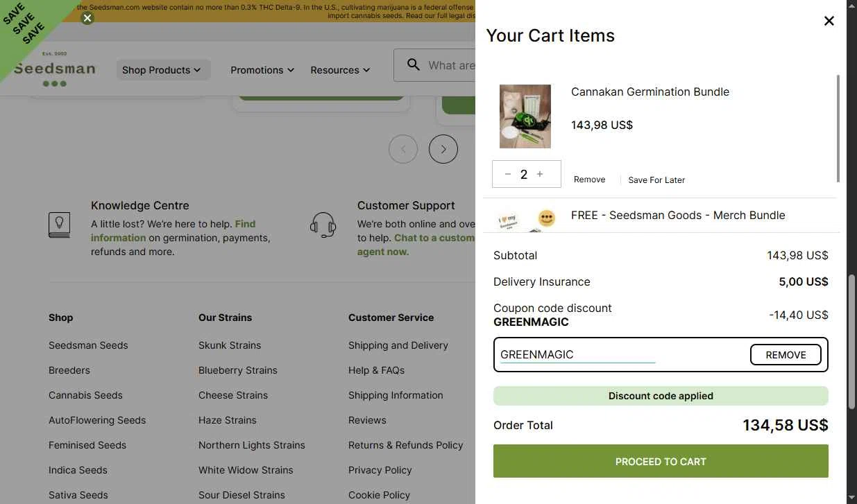Open Returns & Refunds Policy link
Viewport: 857px width, 504px height.
tap(405, 445)
